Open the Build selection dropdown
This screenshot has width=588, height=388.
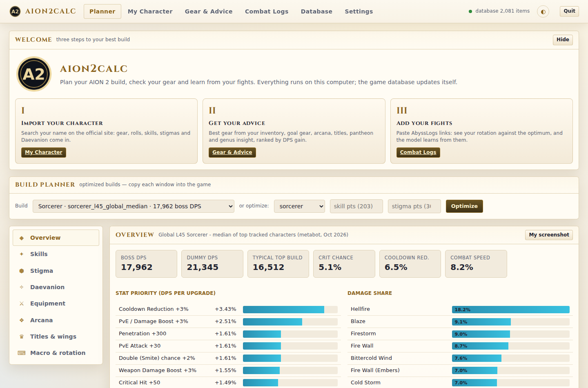134,206
